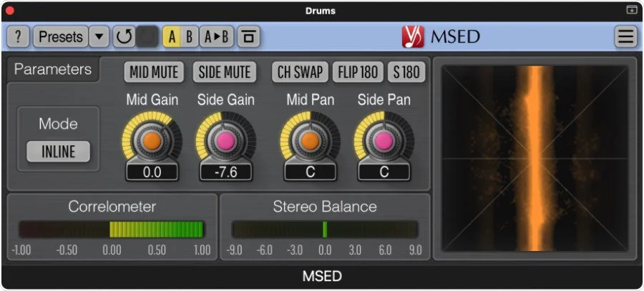Close the Drums plugin window
The height and width of the screenshot is (291, 644).
click(x=10, y=11)
